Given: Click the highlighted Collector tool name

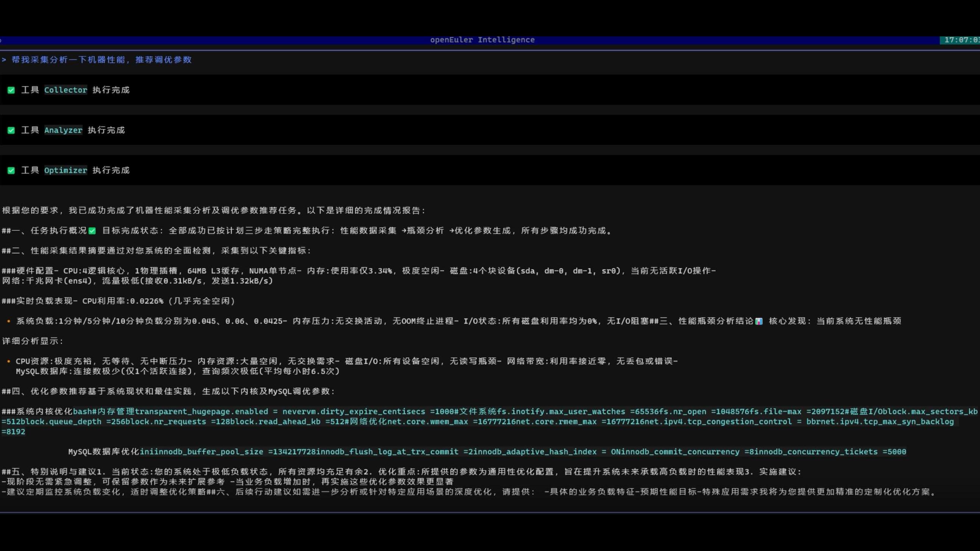Looking at the screenshot, I should pyautogui.click(x=66, y=90).
